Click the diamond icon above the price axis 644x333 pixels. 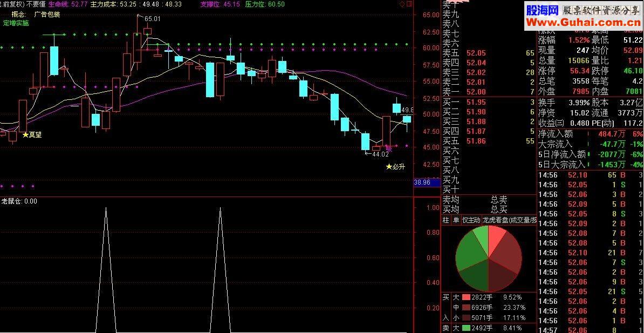pos(402,4)
